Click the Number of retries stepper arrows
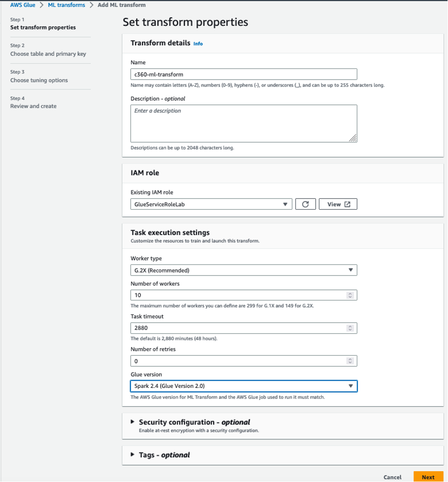This screenshot has height=482, width=448. tap(350, 361)
